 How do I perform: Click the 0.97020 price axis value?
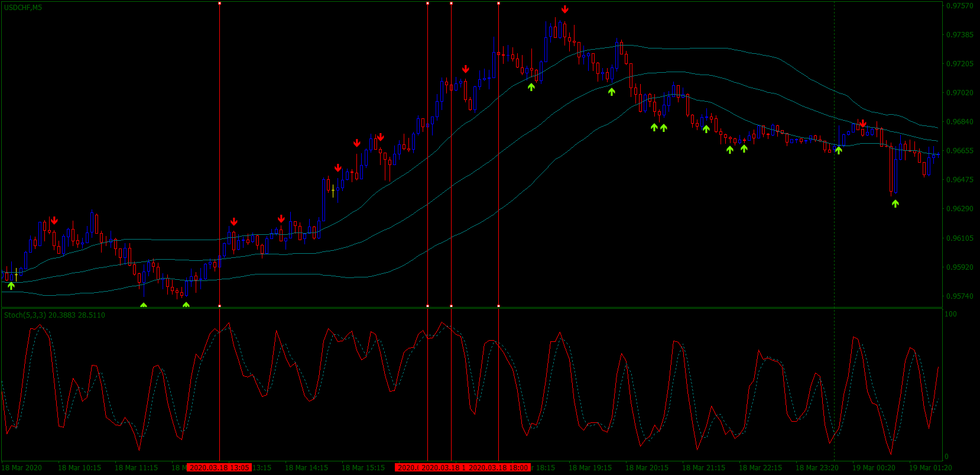coord(960,93)
